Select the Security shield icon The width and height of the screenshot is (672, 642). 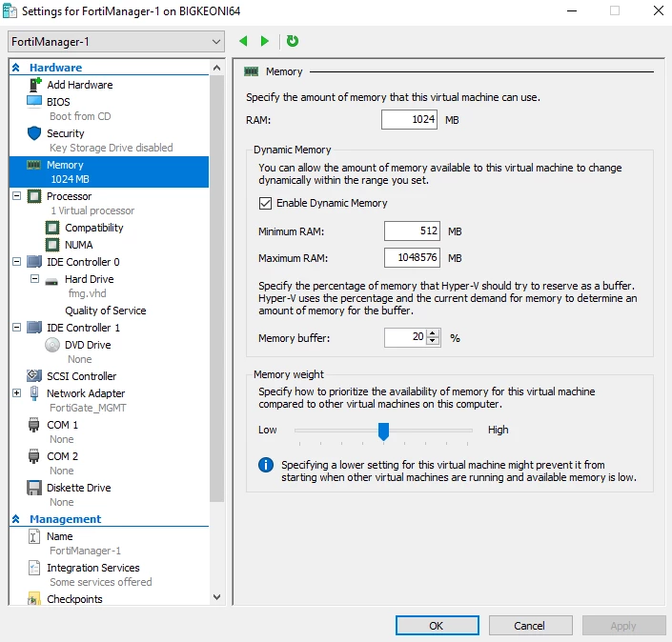(34, 133)
